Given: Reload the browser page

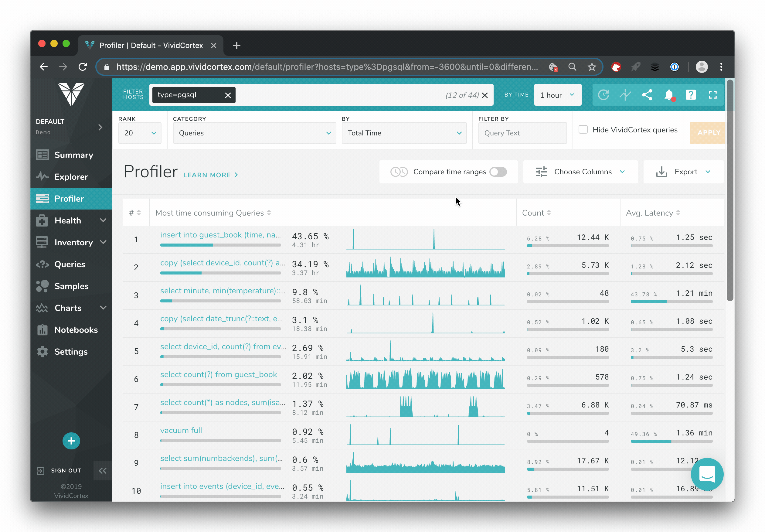Looking at the screenshot, I should pos(83,67).
